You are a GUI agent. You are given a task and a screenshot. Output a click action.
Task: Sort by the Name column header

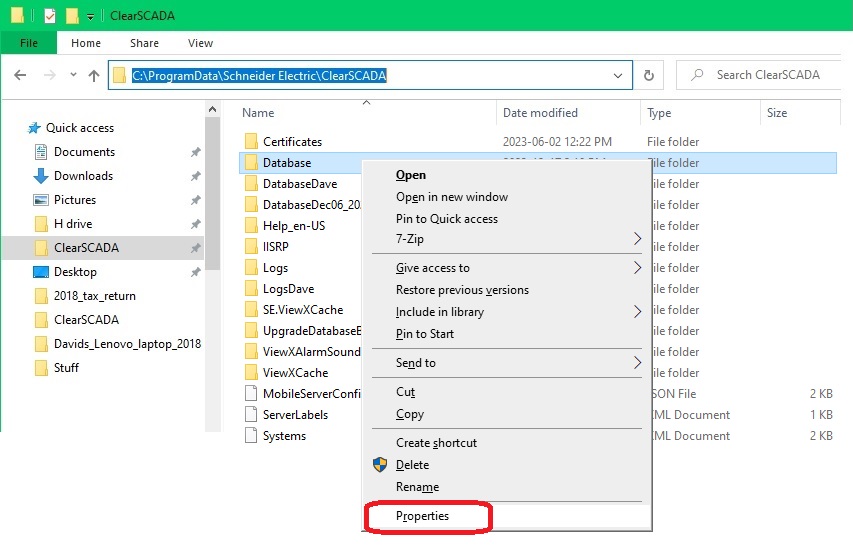click(x=258, y=113)
